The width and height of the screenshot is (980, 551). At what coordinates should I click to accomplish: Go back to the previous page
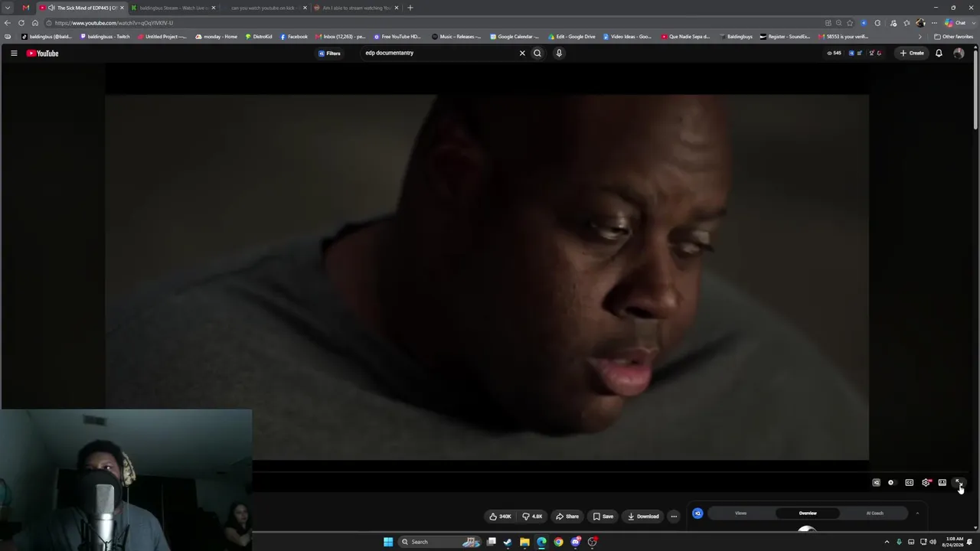pos(8,23)
